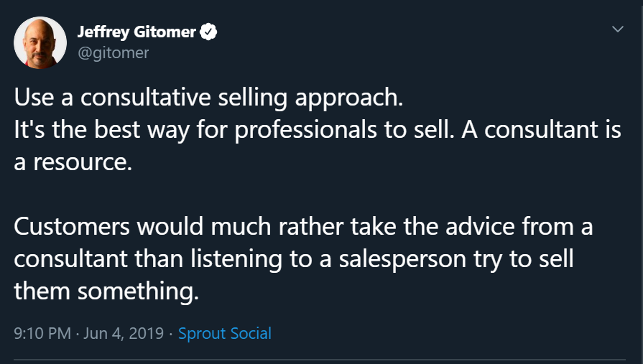This screenshot has width=643, height=364.
Task: Open Jeffrey Gitomer's profile picture
Action: point(40,42)
